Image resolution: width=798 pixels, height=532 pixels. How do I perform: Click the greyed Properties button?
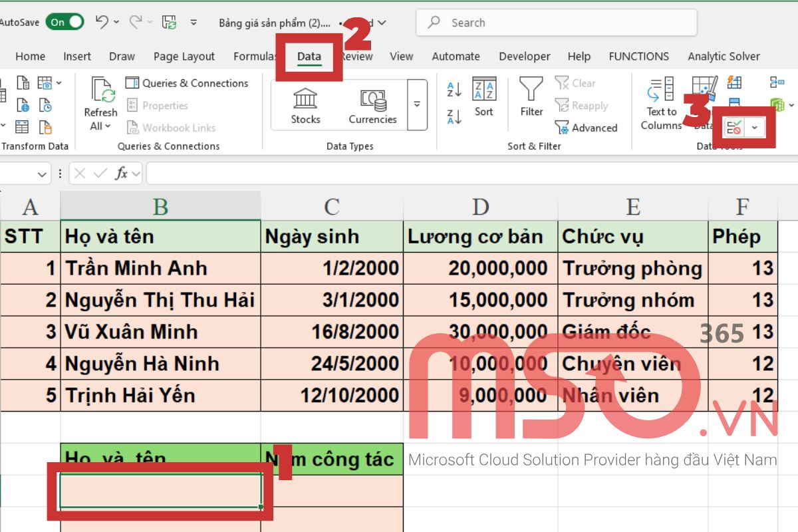[x=157, y=106]
